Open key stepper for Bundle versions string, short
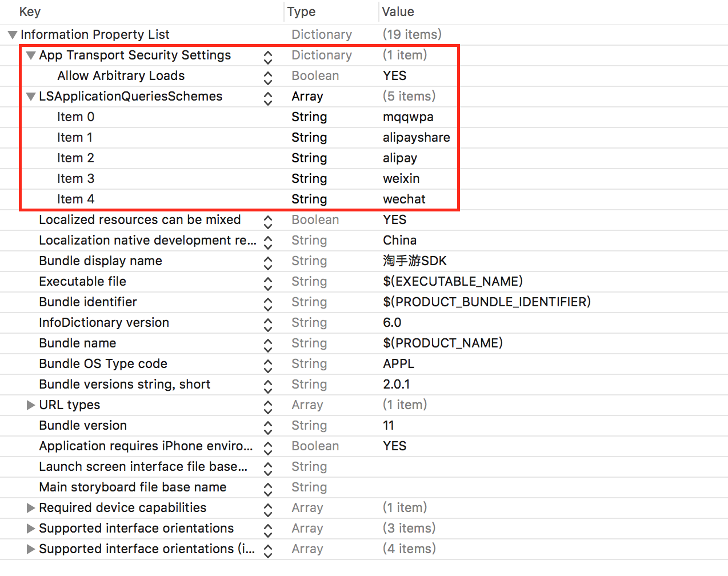Viewport: 728px width, 576px height. click(x=268, y=386)
